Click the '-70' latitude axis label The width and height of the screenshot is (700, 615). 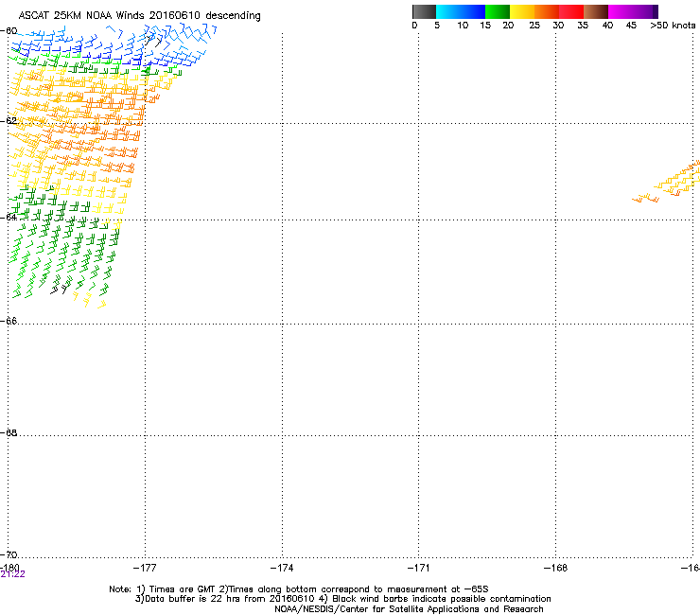tap(9, 554)
